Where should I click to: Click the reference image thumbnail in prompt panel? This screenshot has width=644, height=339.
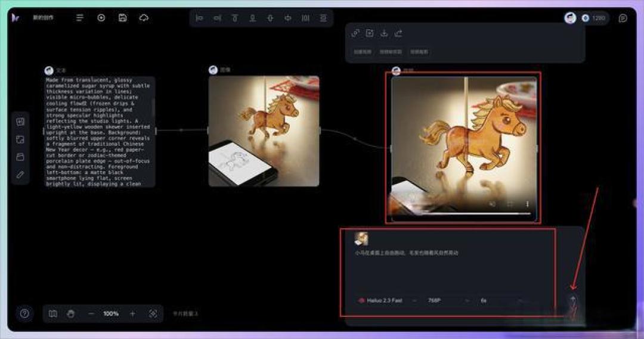click(361, 239)
